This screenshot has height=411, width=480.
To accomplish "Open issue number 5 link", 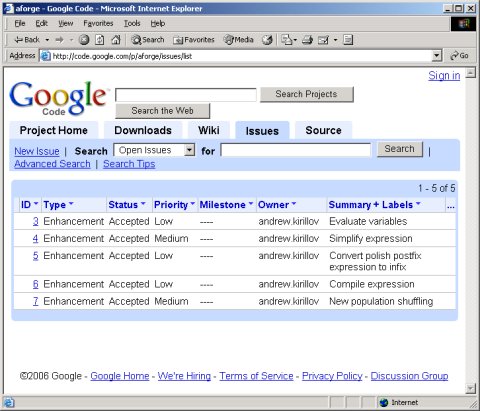I will point(36,256).
